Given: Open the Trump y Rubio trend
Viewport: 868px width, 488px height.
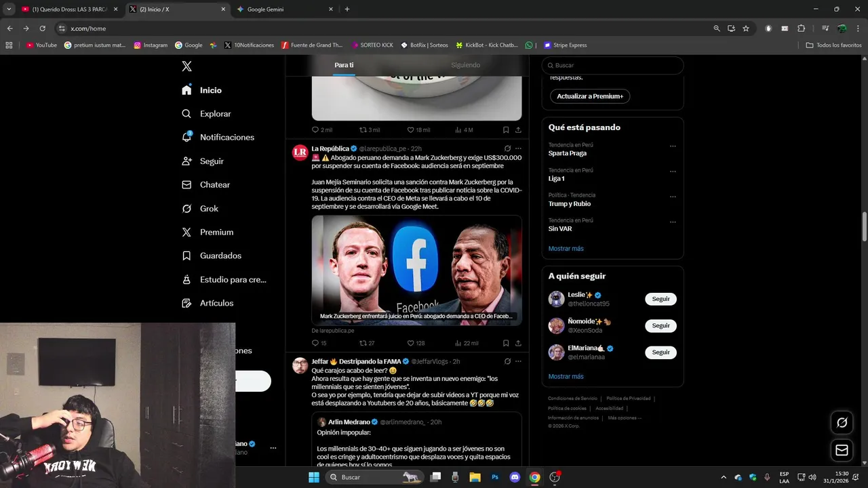Looking at the screenshot, I should [570, 203].
